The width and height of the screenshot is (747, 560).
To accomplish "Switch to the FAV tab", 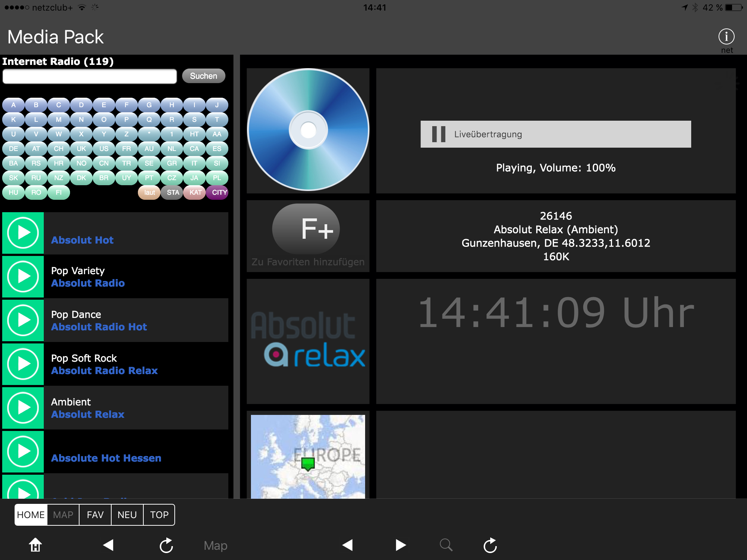I will pyautogui.click(x=95, y=515).
